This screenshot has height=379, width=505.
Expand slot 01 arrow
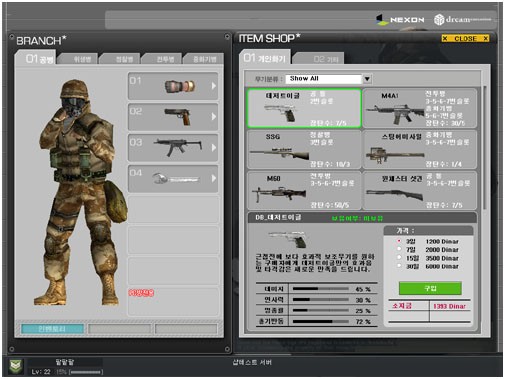coord(214,86)
